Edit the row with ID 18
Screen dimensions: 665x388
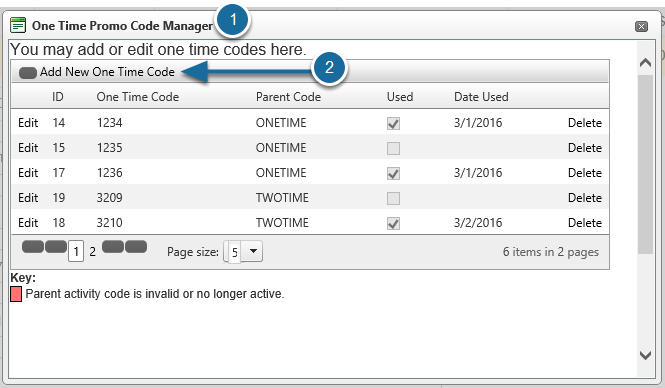(x=28, y=223)
